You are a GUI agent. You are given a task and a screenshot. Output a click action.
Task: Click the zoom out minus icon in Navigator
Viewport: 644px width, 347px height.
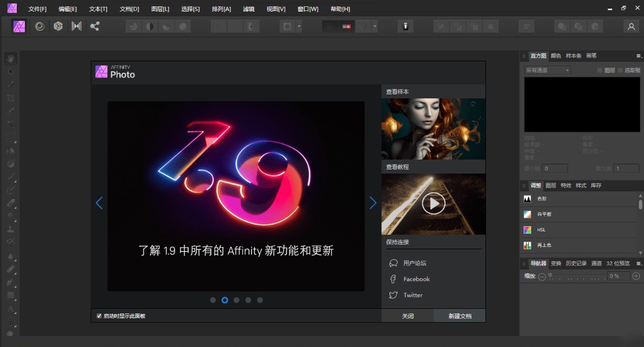[542, 277]
